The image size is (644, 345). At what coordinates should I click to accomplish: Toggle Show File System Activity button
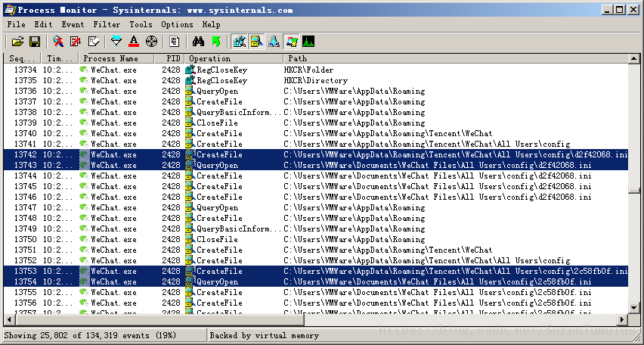[257, 42]
